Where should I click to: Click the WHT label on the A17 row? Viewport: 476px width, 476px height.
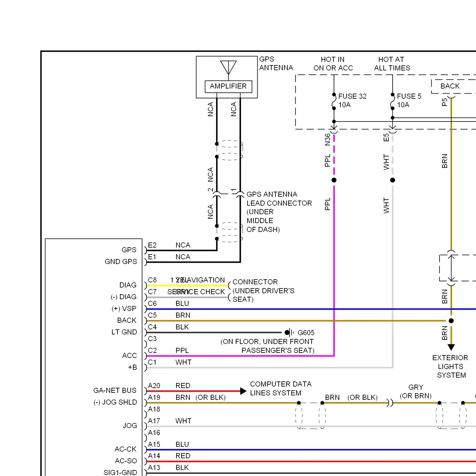tap(183, 421)
